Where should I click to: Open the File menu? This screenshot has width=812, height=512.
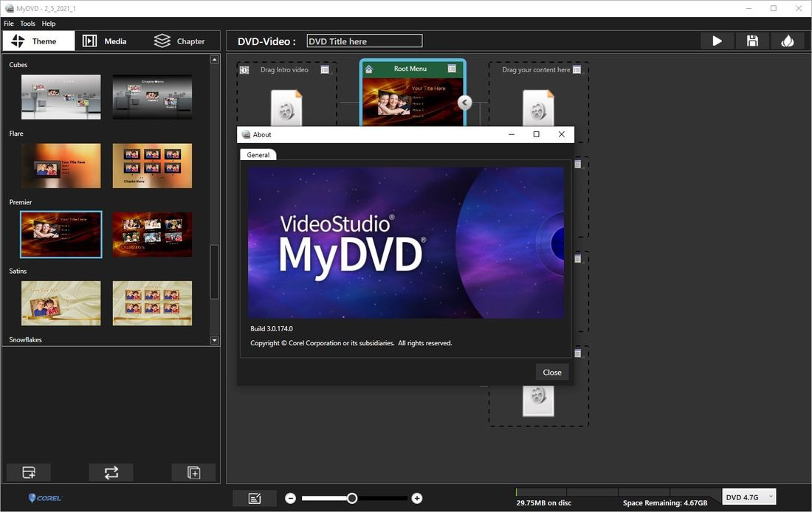(9, 24)
